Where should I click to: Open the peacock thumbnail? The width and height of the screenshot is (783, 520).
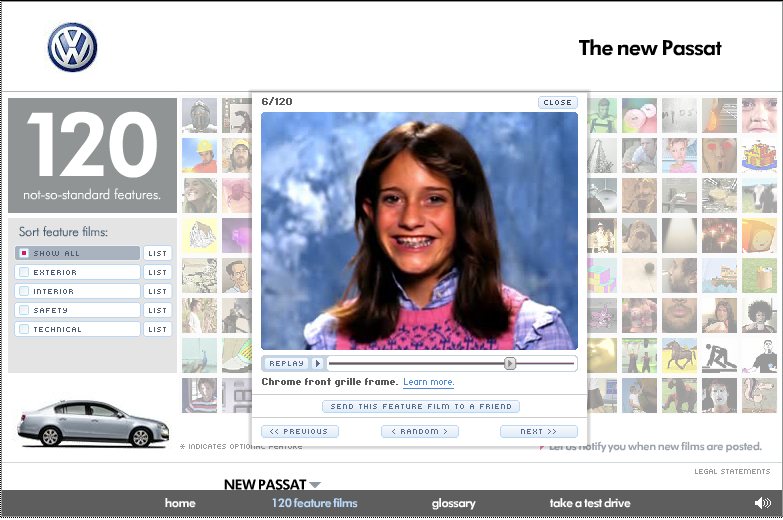(199, 355)
